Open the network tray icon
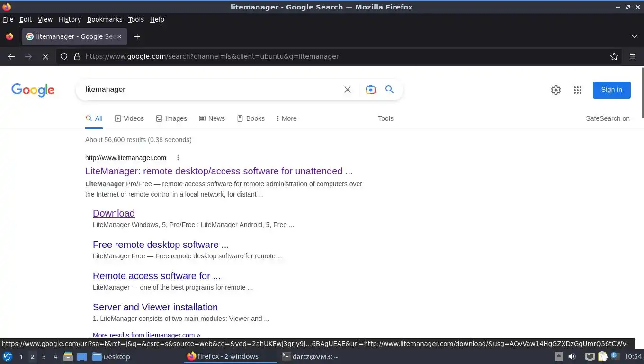Image resolution: width=644 pixels, height=364 pixels. tap(590, 356)
